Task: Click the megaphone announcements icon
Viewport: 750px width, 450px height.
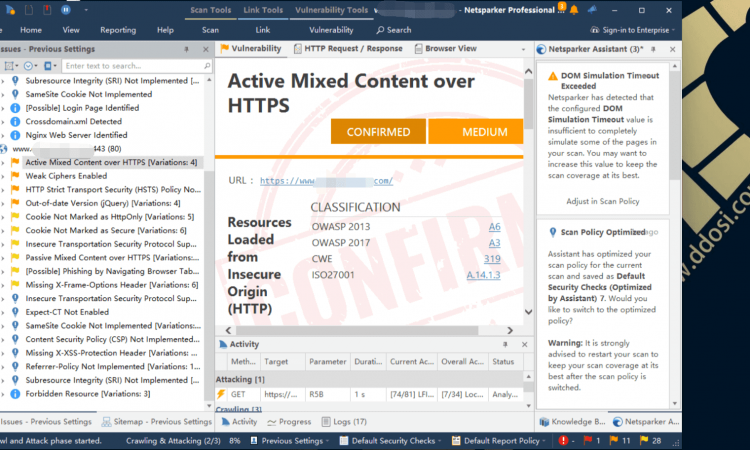Action: tap(592, 10)
